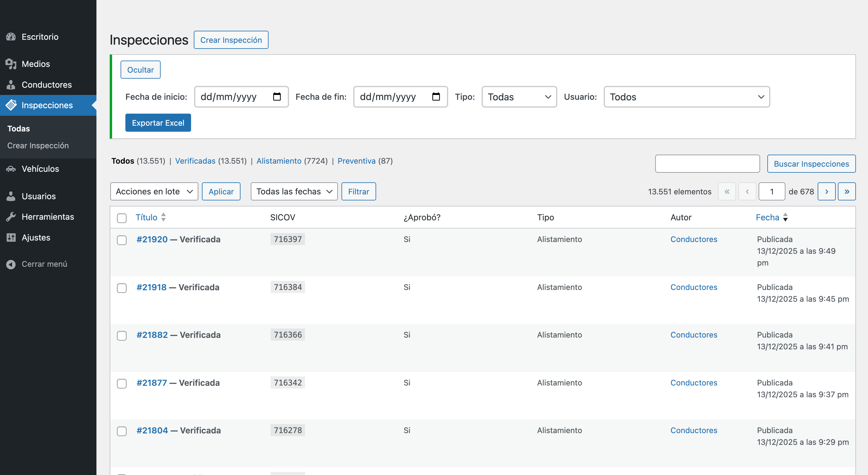The image size is (868, 475).
Task: Click the Vehículos car icon
Action: tap(11, 169)
